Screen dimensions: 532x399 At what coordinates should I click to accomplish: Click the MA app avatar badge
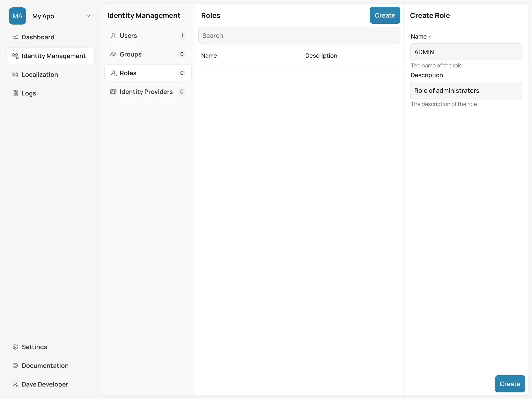[18, 16]
